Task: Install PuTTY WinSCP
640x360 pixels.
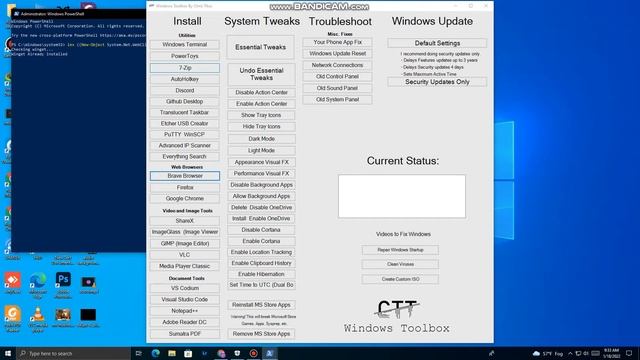Action: click(x=185, y=134)
